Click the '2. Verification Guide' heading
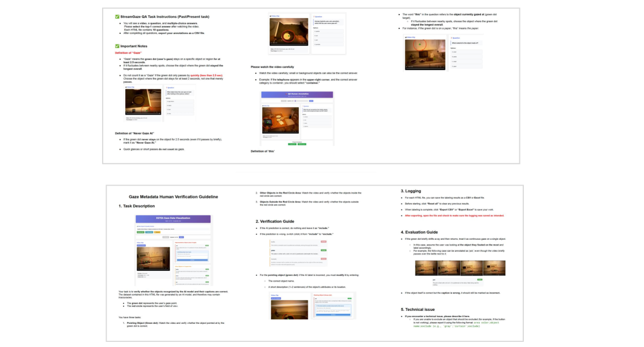Screen dimensions: 644x347 click(x=275, y=221)
